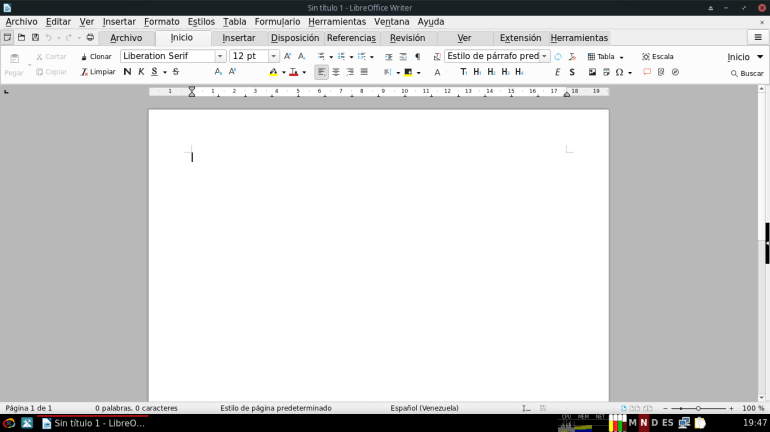Image resolution: width=770 pixels, height=432 pixels.
Task: Click the Print icon in the top toolbar
Action: click(90, 38)
